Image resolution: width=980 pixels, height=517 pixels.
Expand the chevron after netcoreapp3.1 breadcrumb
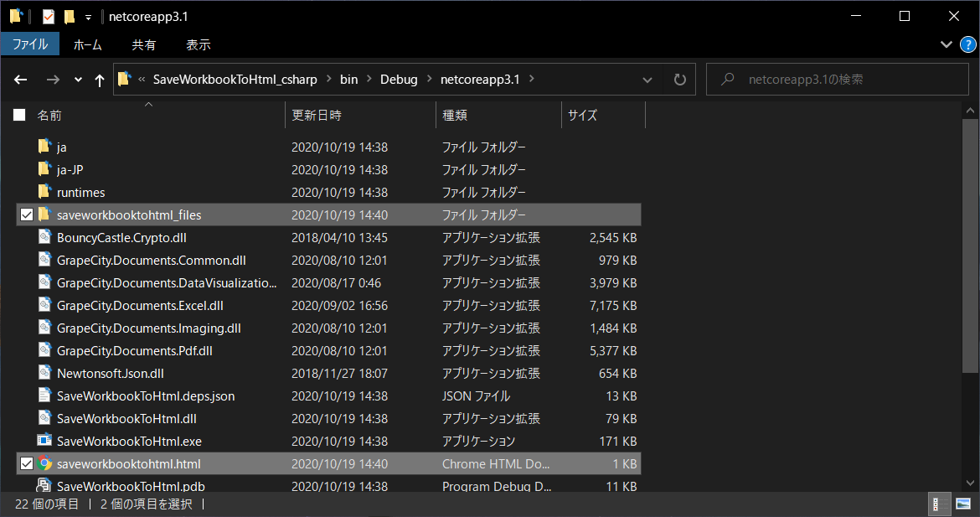pos(531,80)
